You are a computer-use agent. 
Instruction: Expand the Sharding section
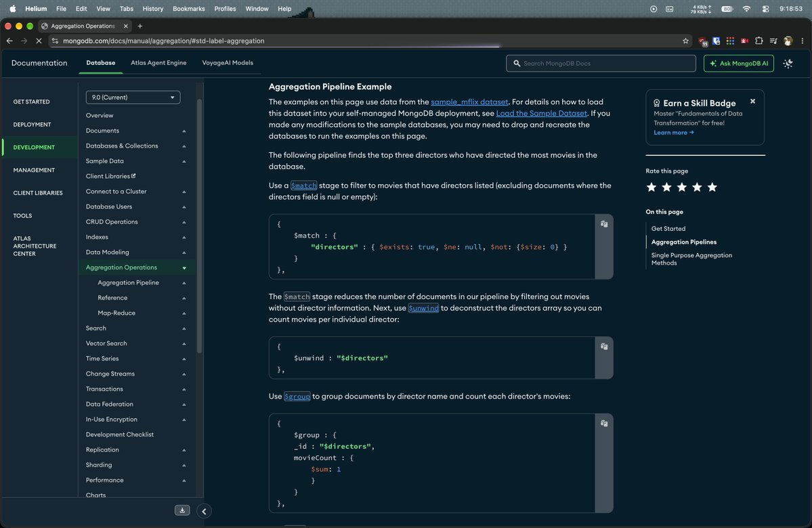click(184, 465)
